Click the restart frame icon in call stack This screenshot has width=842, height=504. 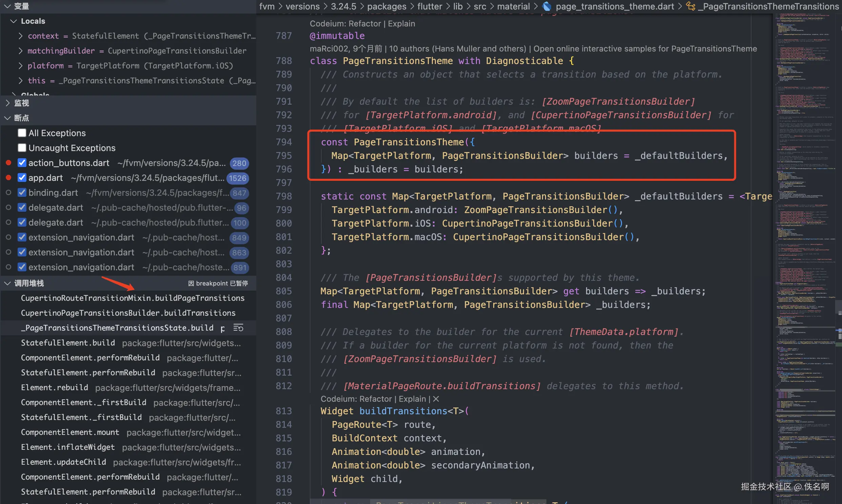238,328
